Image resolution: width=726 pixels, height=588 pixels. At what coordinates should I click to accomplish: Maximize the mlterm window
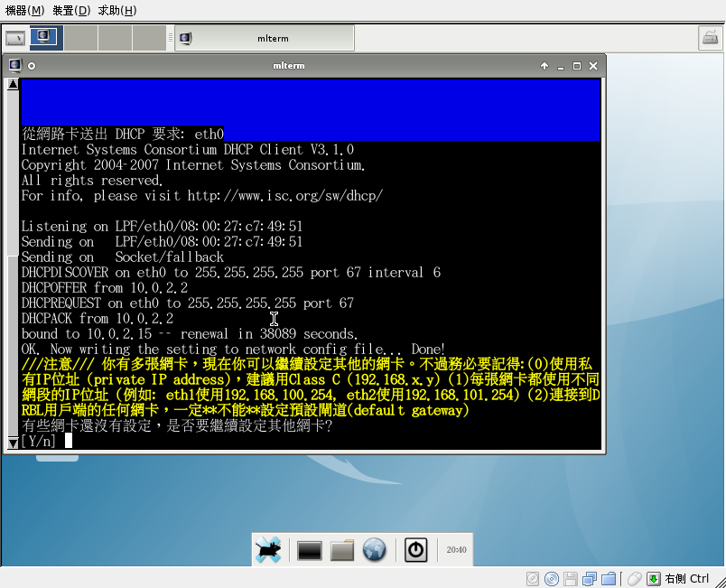(577, 66)
